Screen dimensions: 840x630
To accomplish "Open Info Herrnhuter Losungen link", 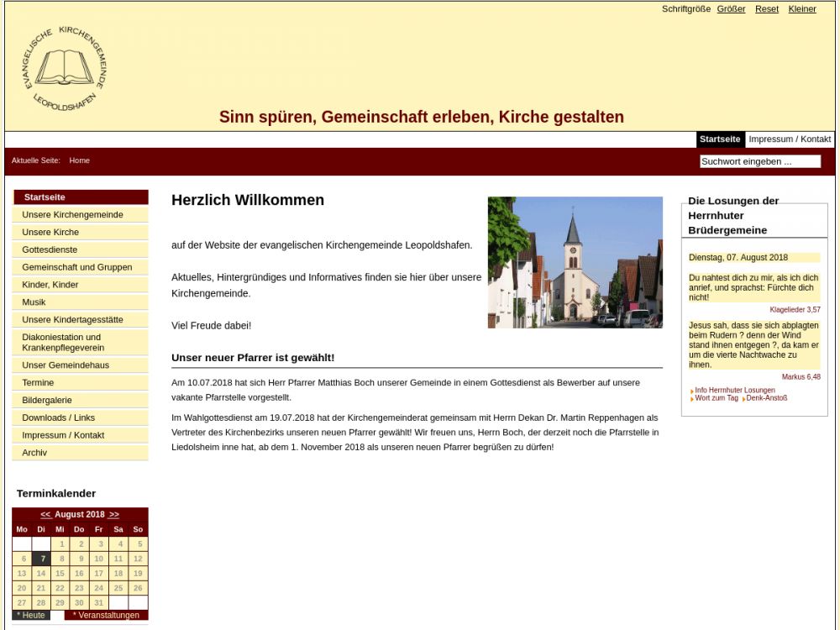I will coord(735,391).
